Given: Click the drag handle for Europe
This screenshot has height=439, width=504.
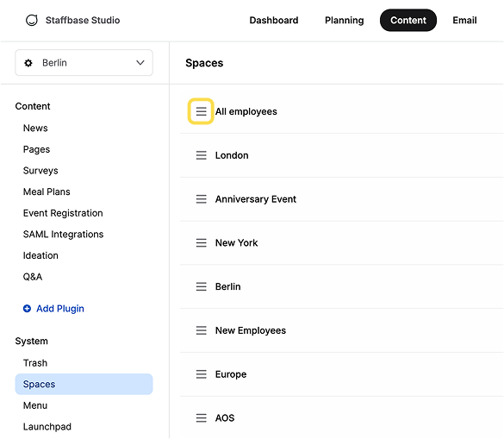Looking at the screenshot, I should 202,374.
